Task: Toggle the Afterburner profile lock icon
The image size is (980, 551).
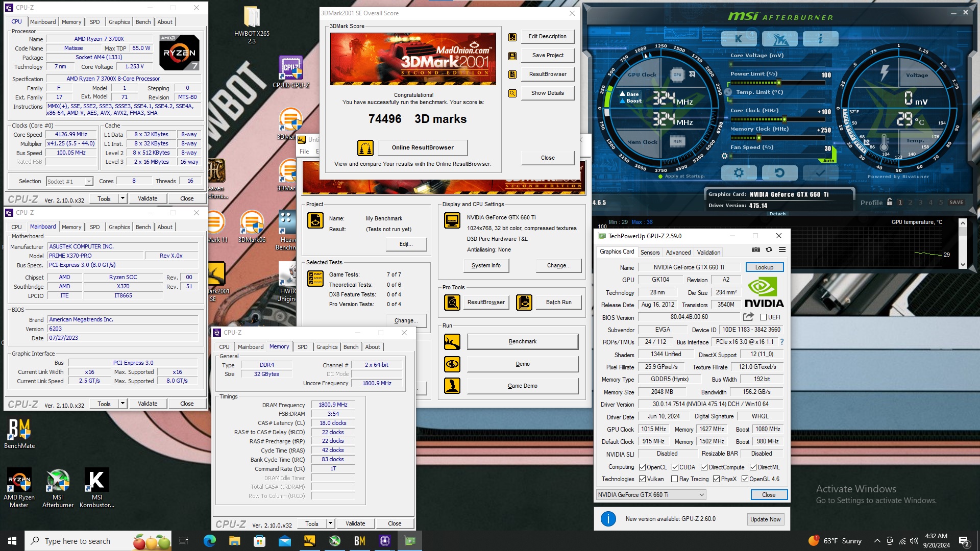Action: pyautogui.click(x=890, y=202)
